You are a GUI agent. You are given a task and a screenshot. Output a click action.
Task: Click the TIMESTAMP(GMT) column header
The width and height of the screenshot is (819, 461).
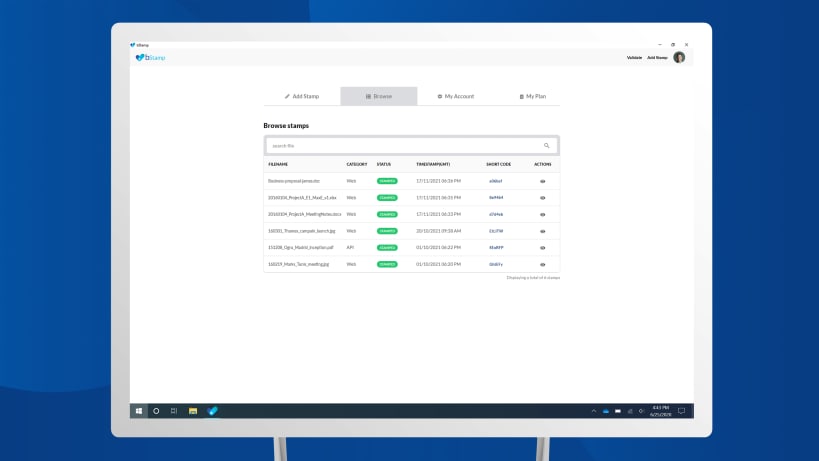(433, 164)
